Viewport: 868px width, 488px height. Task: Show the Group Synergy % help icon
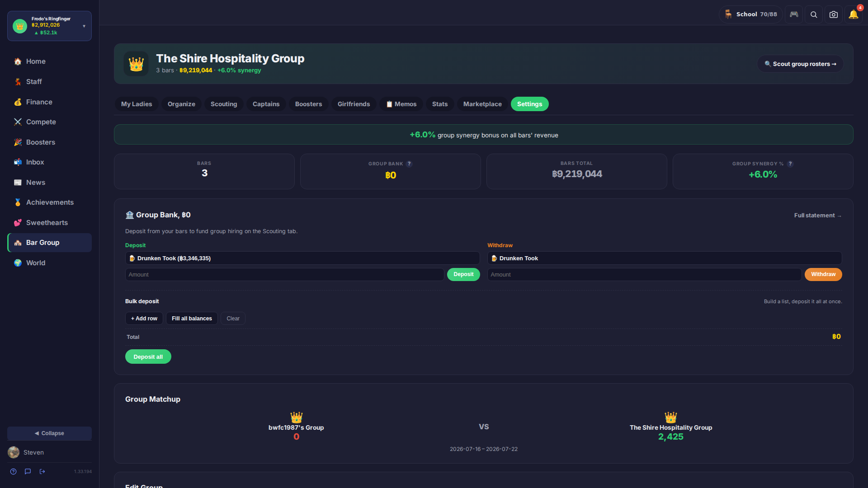(790, 164)
